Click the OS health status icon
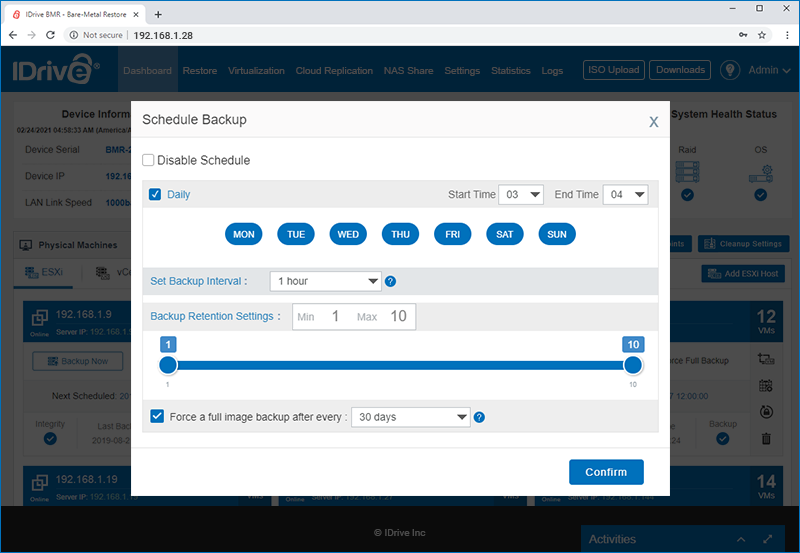Viewport: 800px width, 553px height. coord(761,173)
